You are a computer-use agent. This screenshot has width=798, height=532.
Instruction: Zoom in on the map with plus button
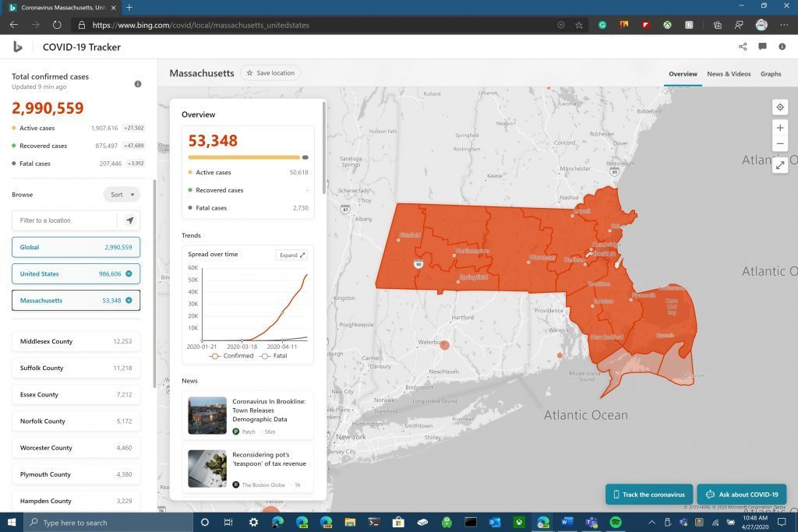(780, 128)
